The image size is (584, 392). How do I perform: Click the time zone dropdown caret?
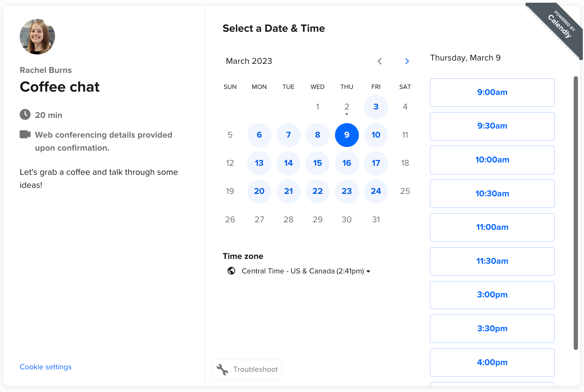point(368,272)
